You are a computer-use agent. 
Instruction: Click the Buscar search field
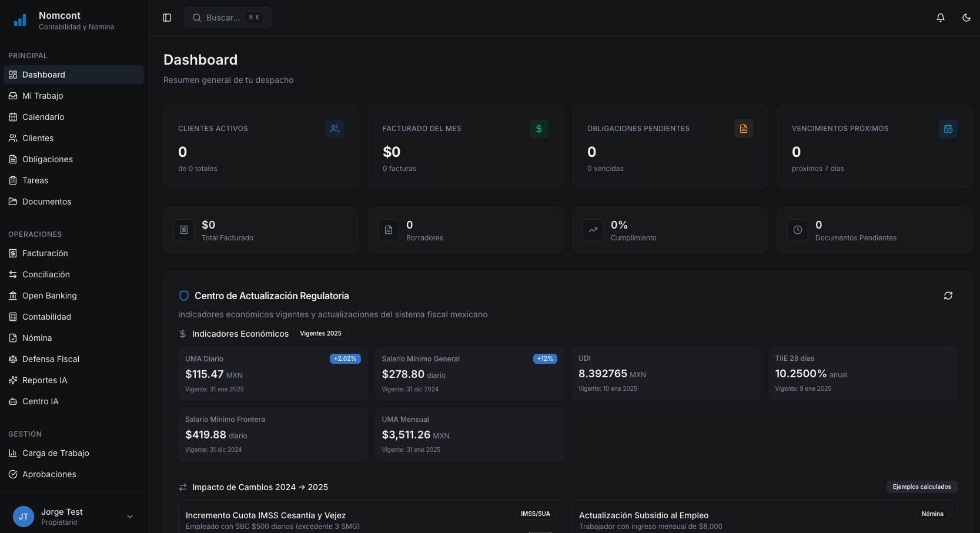(x=228, y=18)
